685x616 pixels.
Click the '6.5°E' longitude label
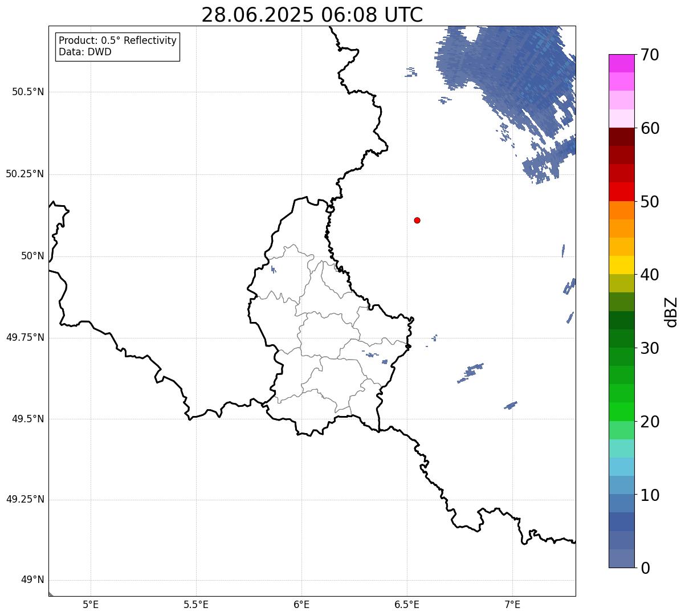coord(407,605)
